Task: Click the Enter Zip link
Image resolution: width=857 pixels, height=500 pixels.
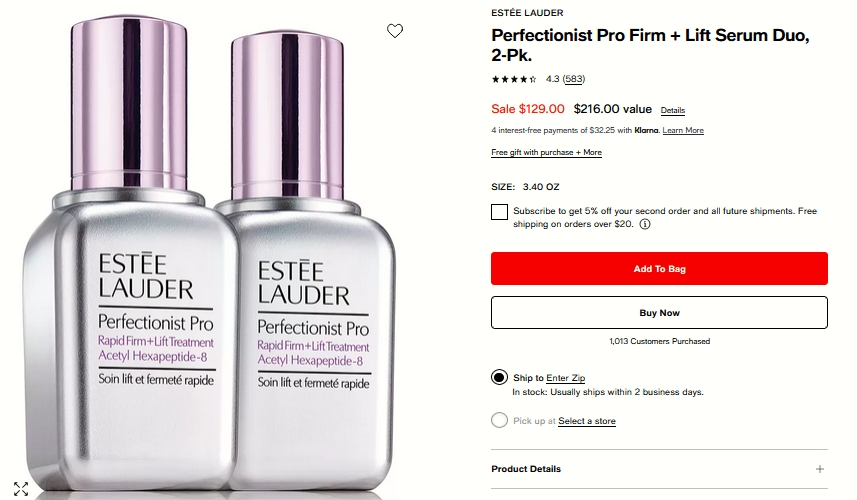Action: (565, 378)
